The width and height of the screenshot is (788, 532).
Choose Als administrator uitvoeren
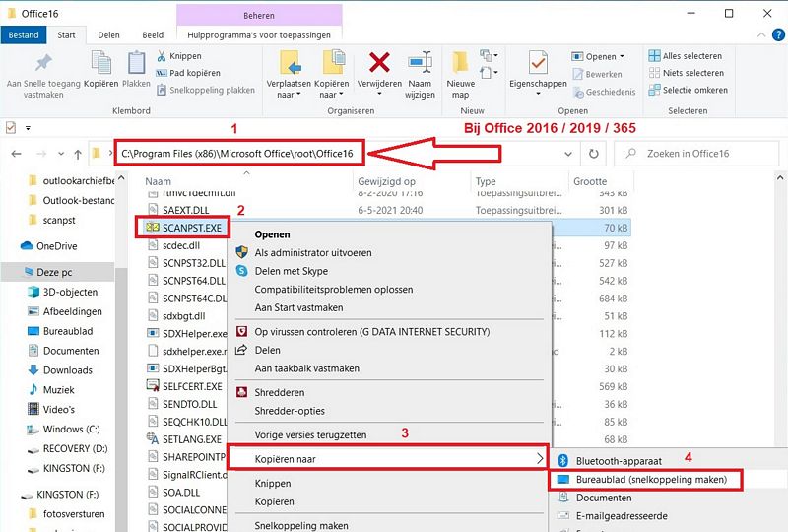pyautogui.click(x=313, y=252)
